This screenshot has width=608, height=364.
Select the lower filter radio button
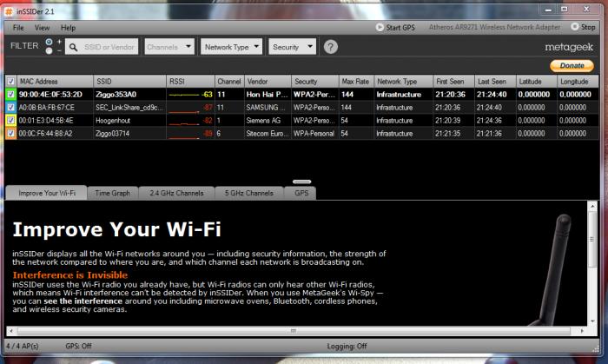coord(49,50)
